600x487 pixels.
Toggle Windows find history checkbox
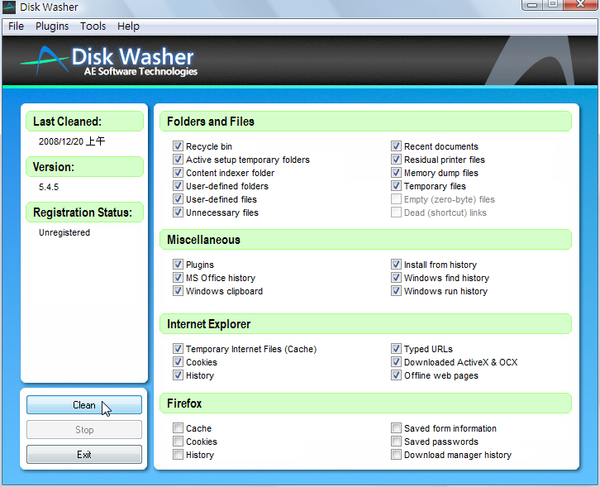pos(396,277)
